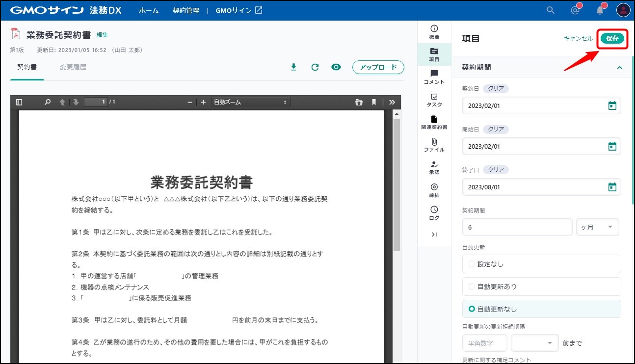Open the 自動ズーム zoom dropdown
Screen dimensions: 635x364
tap(250, 102)
